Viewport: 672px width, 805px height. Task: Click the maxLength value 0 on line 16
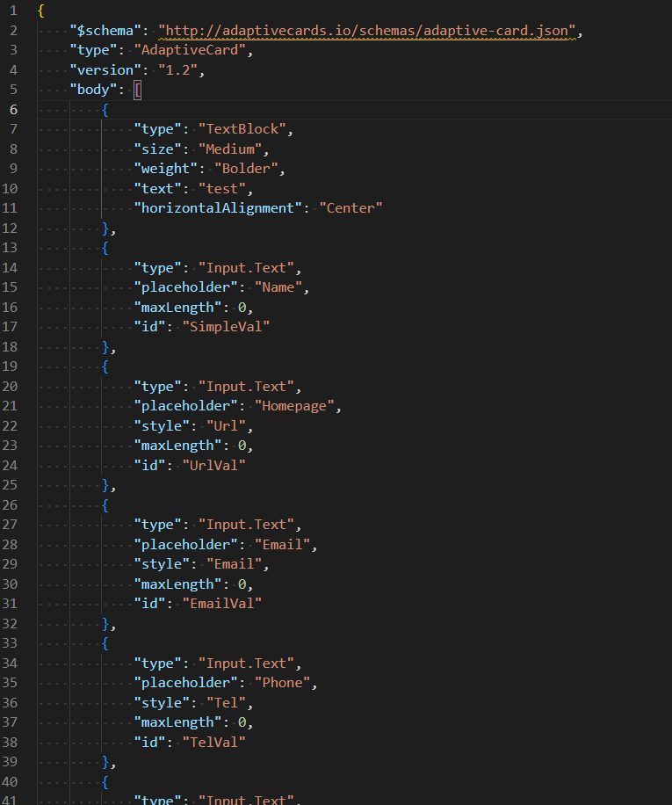pos(242,308)
